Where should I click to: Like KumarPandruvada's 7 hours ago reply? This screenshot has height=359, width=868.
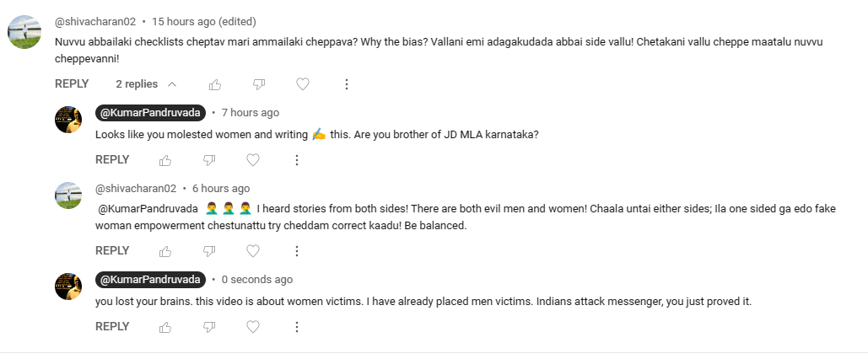165,160
